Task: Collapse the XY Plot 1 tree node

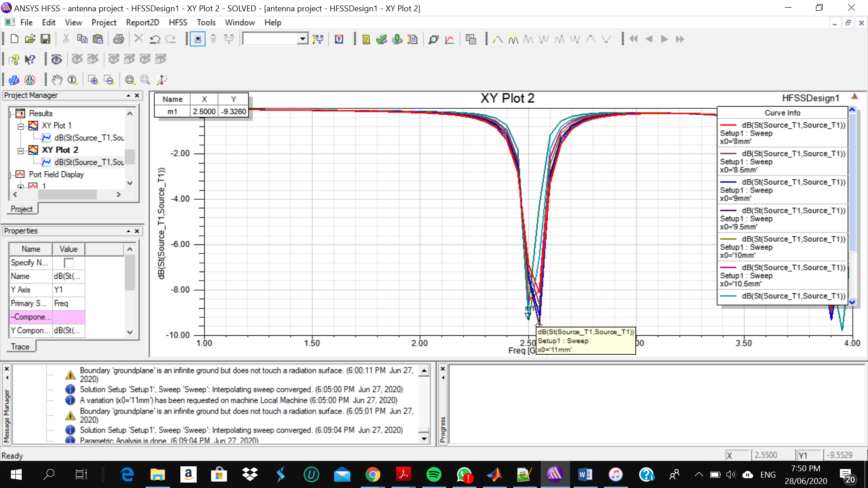Action: 20,126
